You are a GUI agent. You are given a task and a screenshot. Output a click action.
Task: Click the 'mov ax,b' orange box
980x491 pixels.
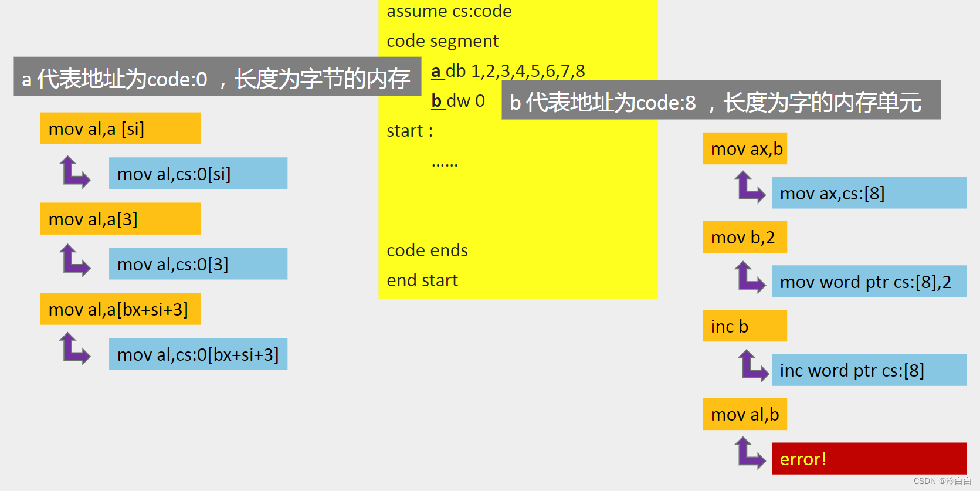745,148
